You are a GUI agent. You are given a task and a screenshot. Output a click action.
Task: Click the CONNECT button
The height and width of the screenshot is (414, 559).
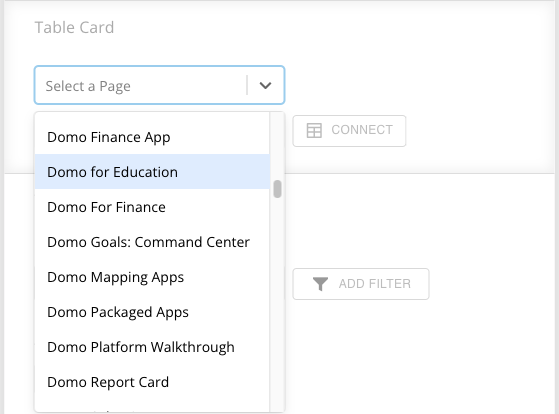(349, 131)
